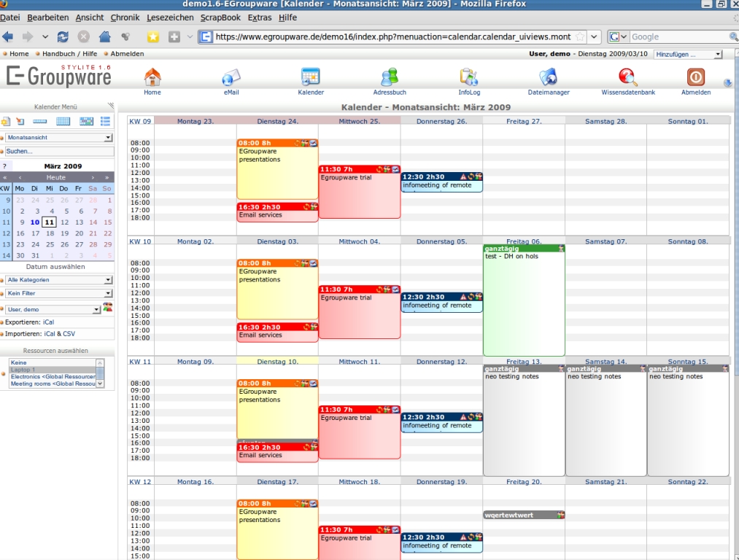Image resolution: width=739 pixels, height=560 pixels.
Task: Click the iCal export link
Action: click(49, 322)
